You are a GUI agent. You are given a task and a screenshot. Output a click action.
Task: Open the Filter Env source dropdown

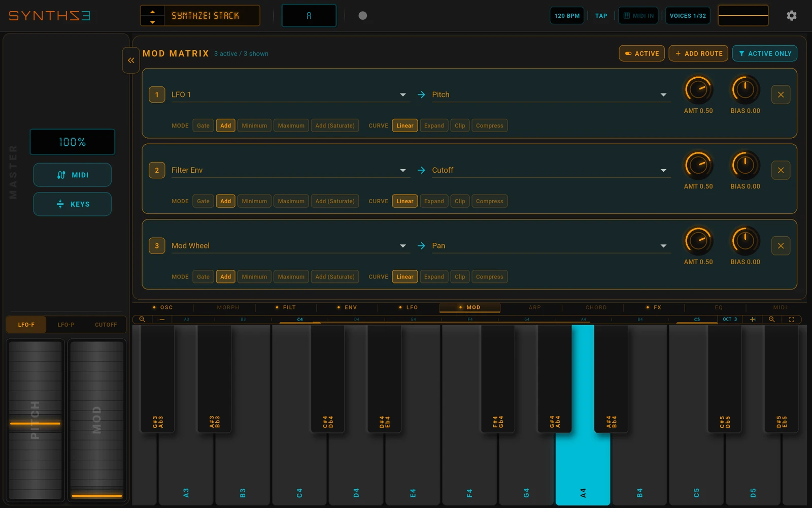(290, 170)
